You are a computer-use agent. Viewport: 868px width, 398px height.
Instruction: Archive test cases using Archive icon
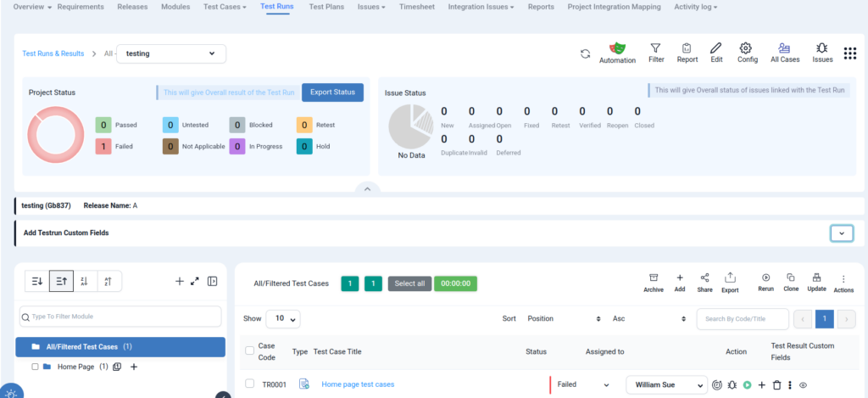pyautogui.click(x=653, y=277)
